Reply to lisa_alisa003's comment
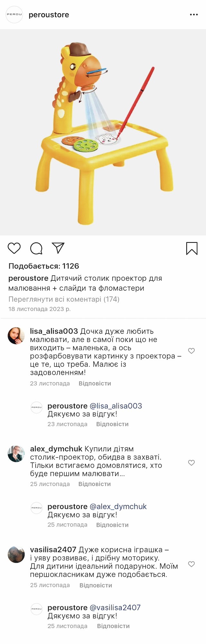 click(95, 384)
